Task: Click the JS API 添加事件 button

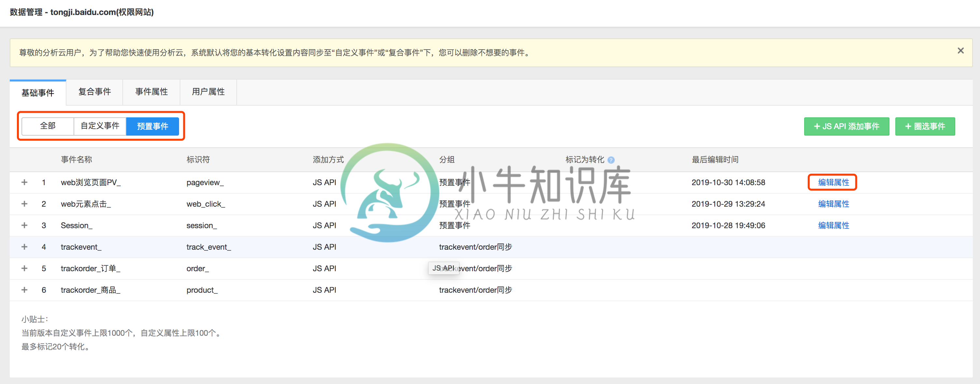Action: (847, 126)
